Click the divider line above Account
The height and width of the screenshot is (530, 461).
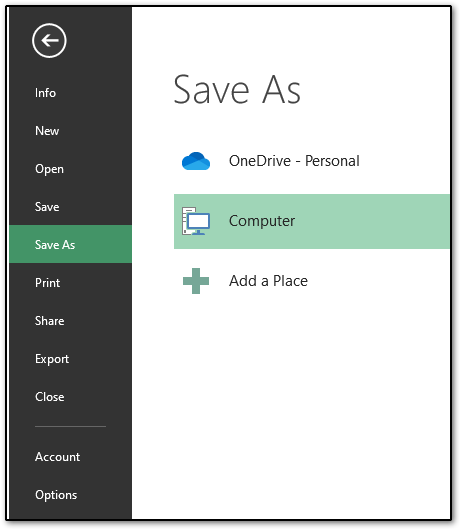pos(70,427)
